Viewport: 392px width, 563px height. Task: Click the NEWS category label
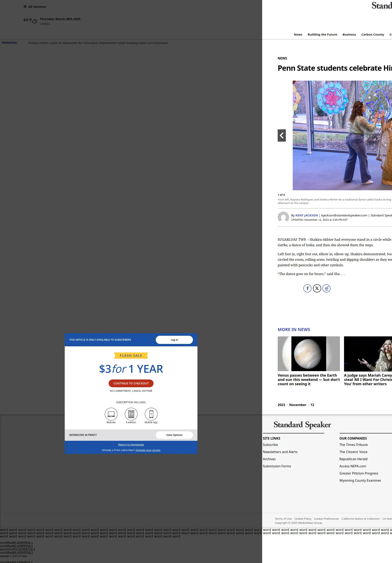coord(282,58)
